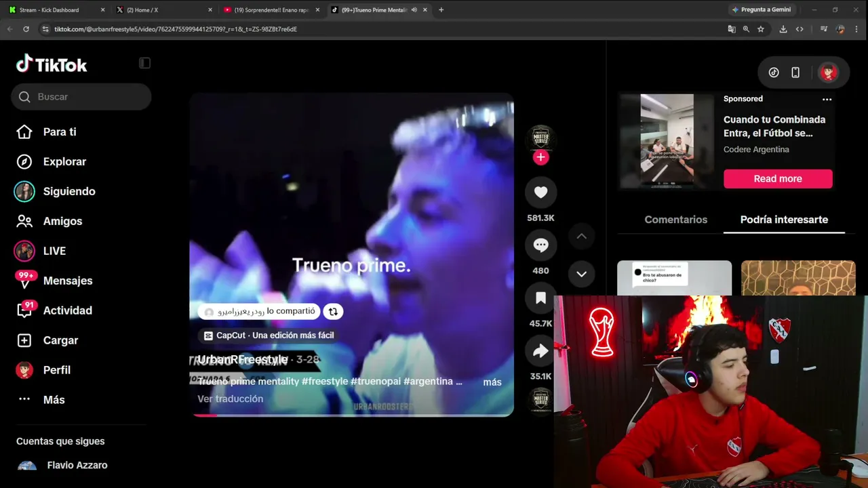The height and width of the screenshot is (488, 868).
Task: Click the repost icon beside 'lo compartió'
Action: click(333, 312)
